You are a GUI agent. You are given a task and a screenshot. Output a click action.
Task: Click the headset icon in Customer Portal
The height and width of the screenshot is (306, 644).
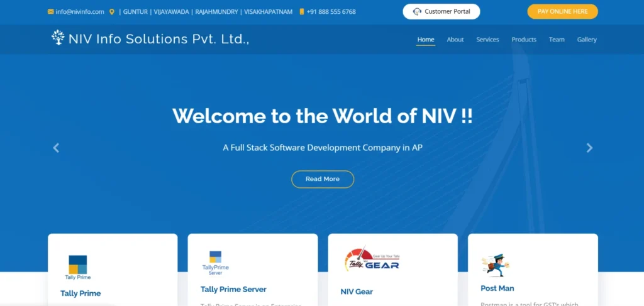click(418, 11)
